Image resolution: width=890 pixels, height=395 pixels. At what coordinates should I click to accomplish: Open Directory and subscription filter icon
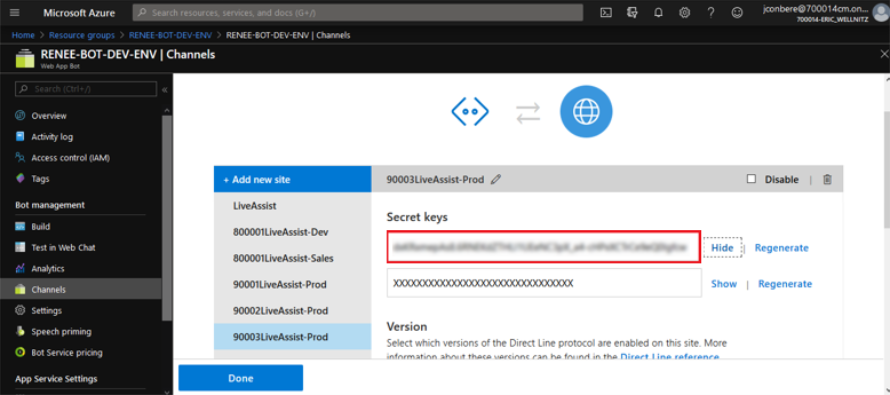(x=632, y=12)
